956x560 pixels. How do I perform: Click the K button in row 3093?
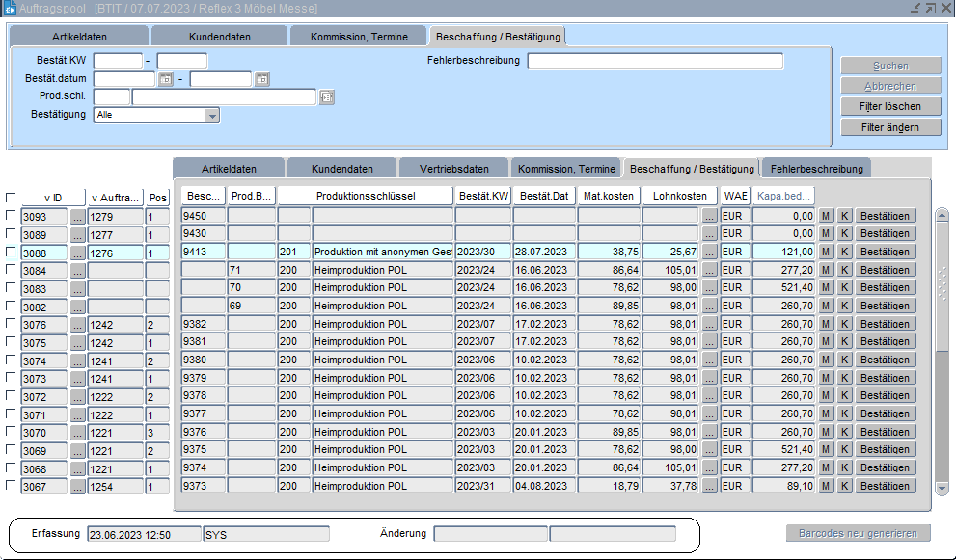[x=844, y=216]
